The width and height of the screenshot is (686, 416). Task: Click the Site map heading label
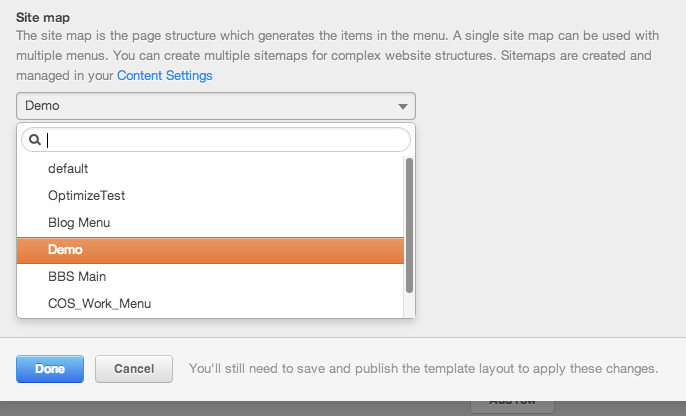[x=43, y=17]
